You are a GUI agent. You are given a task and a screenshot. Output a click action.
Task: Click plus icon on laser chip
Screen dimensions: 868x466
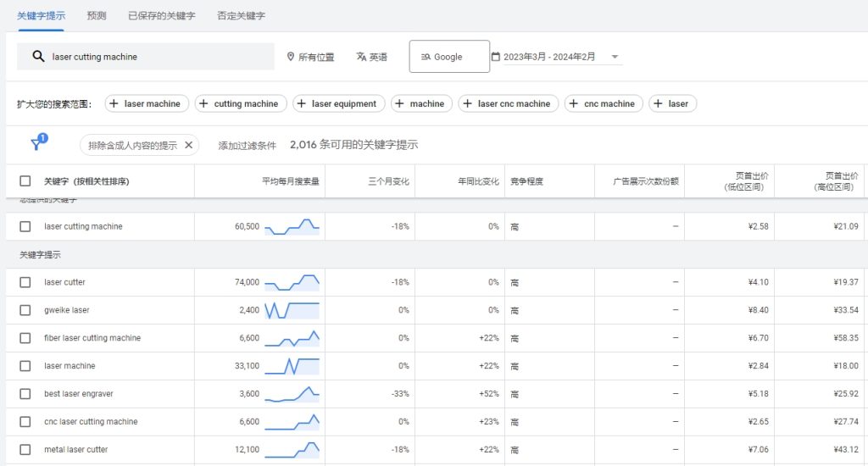point(658,103)
